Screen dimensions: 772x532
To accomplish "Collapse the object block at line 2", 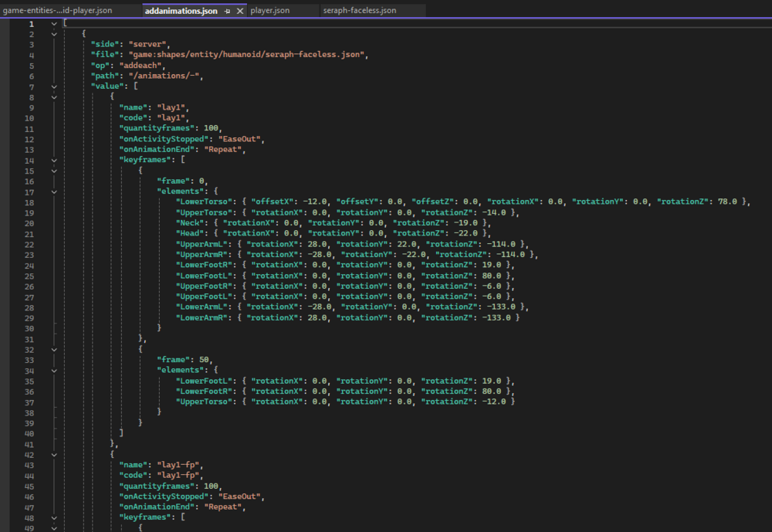I will (54, 35).
